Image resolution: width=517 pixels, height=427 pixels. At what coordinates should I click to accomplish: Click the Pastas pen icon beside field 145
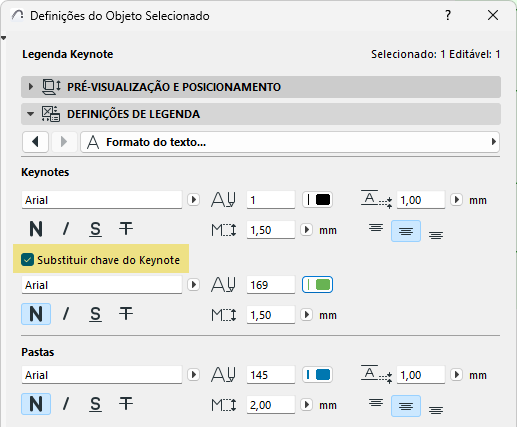(x=223, y=375)
